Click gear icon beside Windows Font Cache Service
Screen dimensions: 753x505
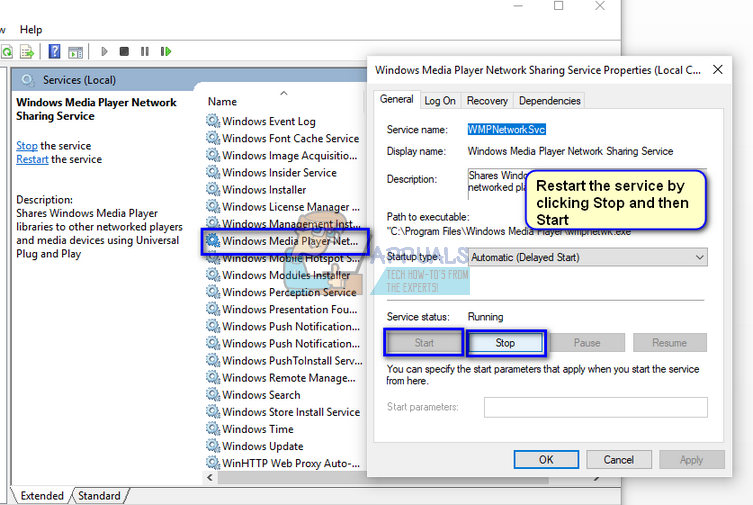click(213, 138)
